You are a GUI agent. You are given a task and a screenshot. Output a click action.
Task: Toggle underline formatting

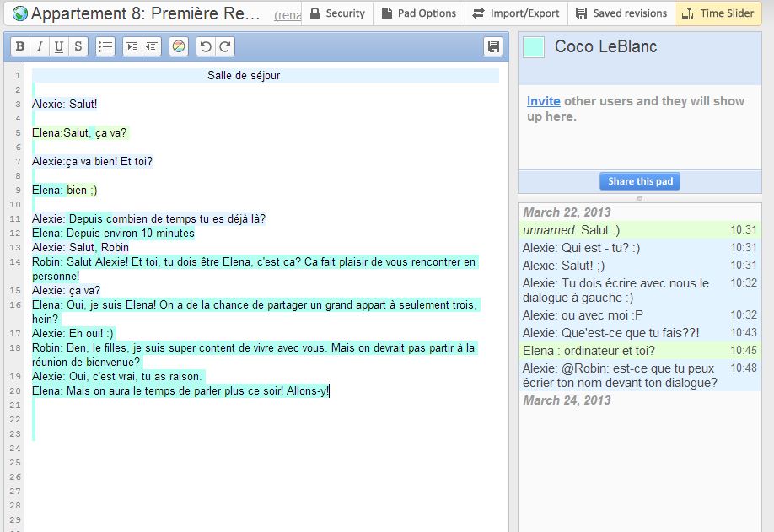(59, 47)
